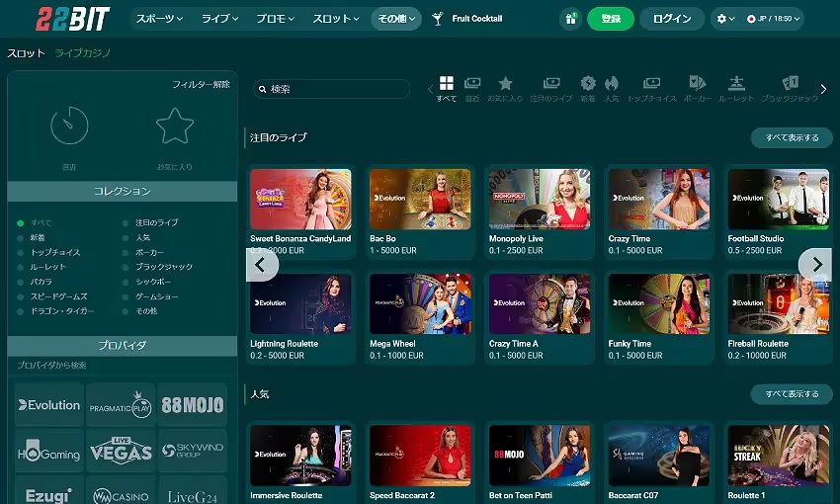
Task: Click the favorites star icon in sidebar
Action: point(174,126)
